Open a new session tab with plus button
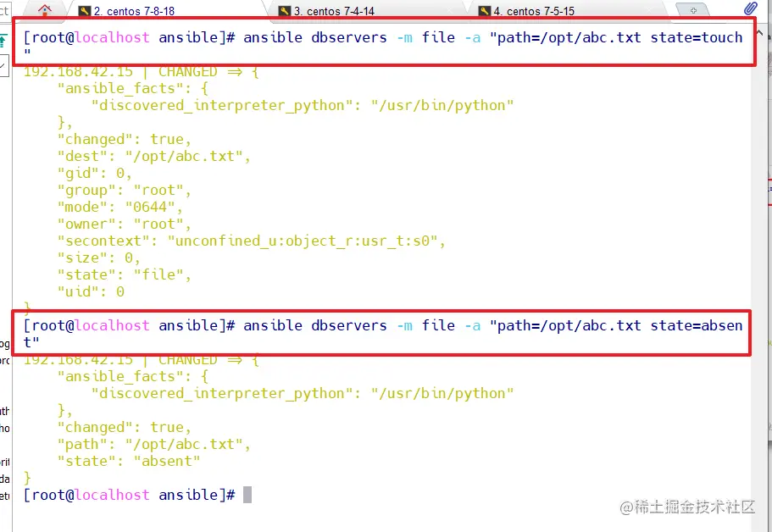 tap(693, 10)
